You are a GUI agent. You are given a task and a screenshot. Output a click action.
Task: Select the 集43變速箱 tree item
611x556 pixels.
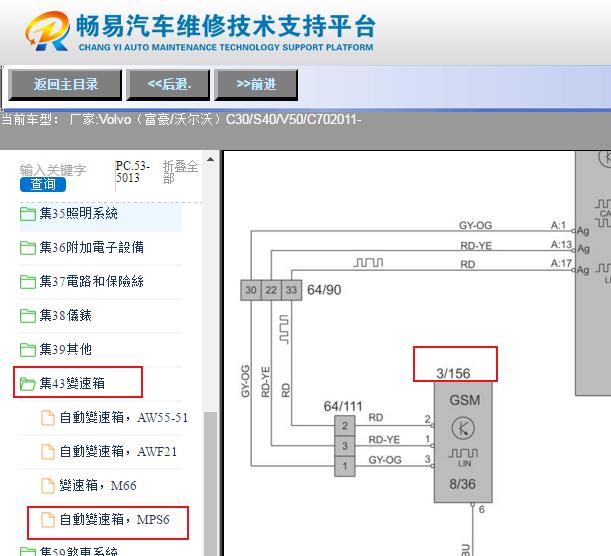pos(72,383)
